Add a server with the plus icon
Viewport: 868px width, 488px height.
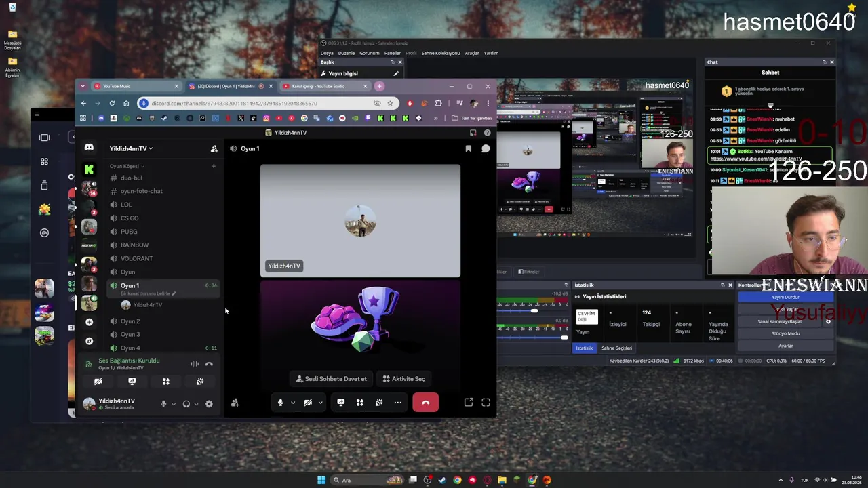[89, 322]
